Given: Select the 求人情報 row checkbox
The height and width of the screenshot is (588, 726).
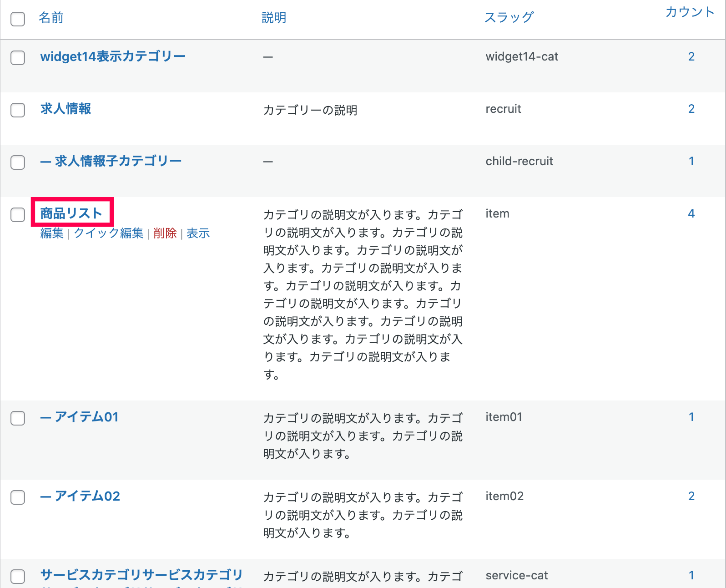Looking at the screenshot, I should click(x=18, y=110).
